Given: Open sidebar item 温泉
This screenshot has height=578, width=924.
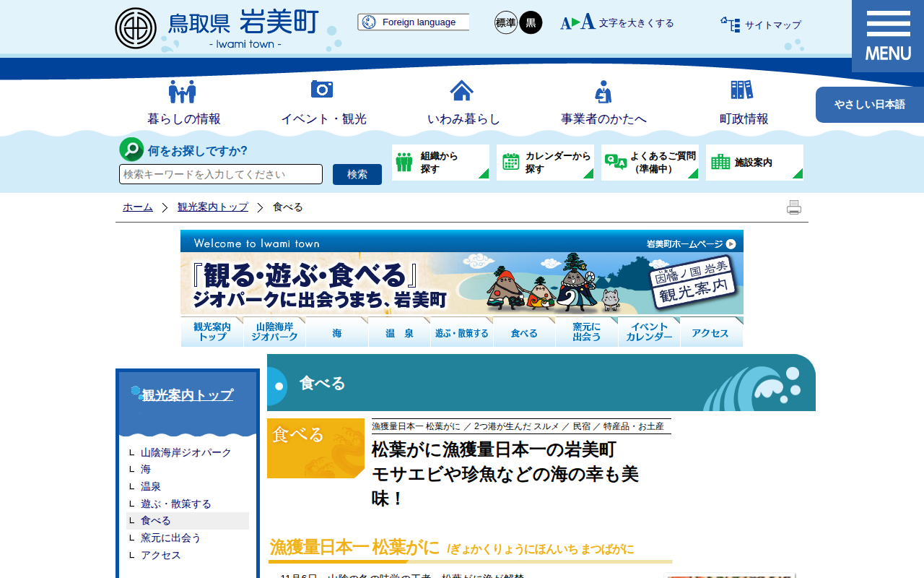Looking at the screenshot, I should click(x=151, y=487).
